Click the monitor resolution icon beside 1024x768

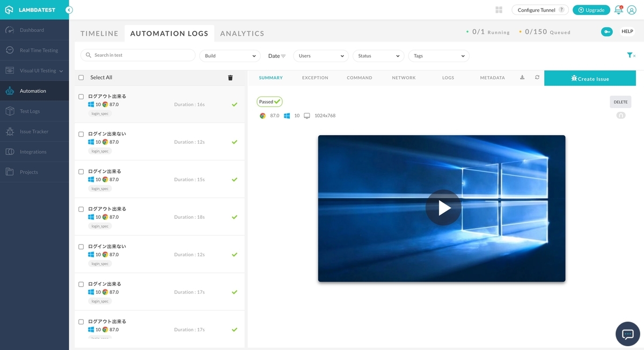tap(307, 116)
